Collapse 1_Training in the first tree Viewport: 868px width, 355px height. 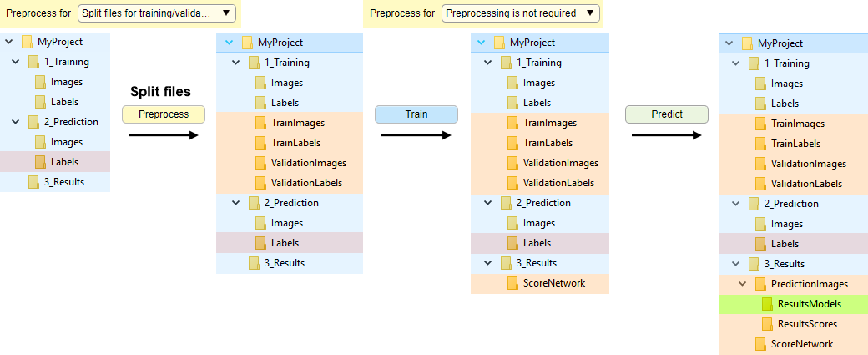click(x=15, y=62)
